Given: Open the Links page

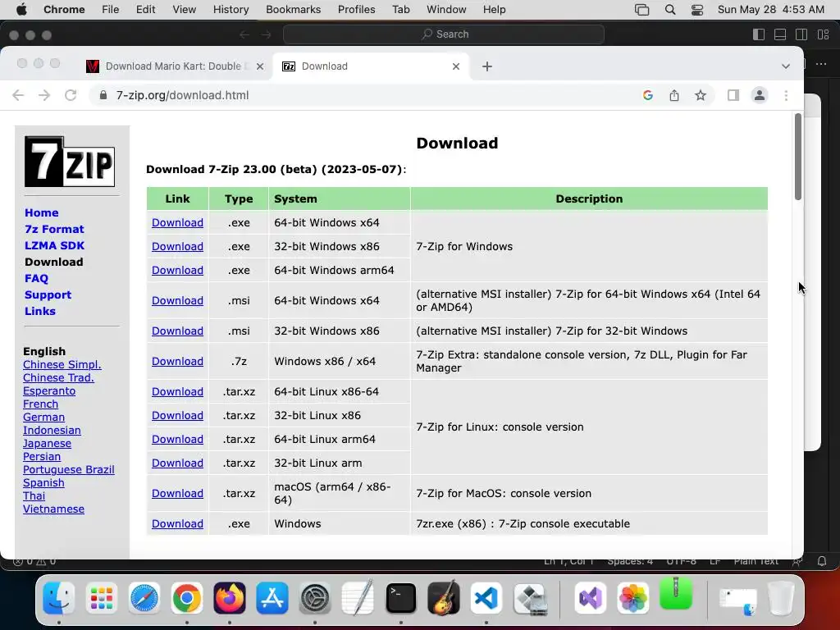Looking at the screenshot, I should coord(39,311).
